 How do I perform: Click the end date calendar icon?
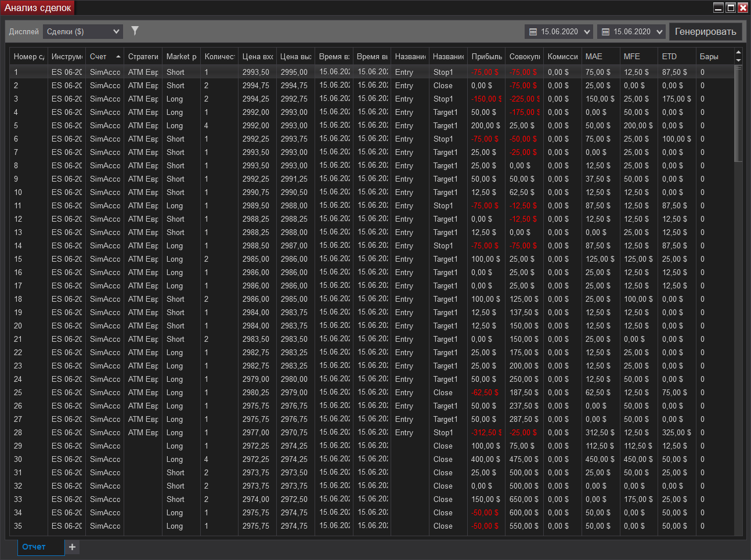605,32
